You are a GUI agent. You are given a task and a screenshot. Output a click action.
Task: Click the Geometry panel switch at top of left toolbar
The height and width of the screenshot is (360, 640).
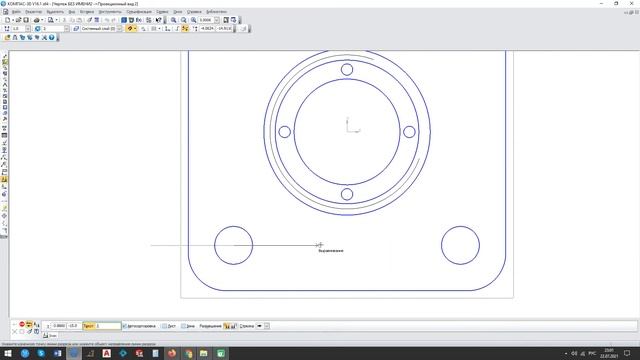(x=4, y=56)
